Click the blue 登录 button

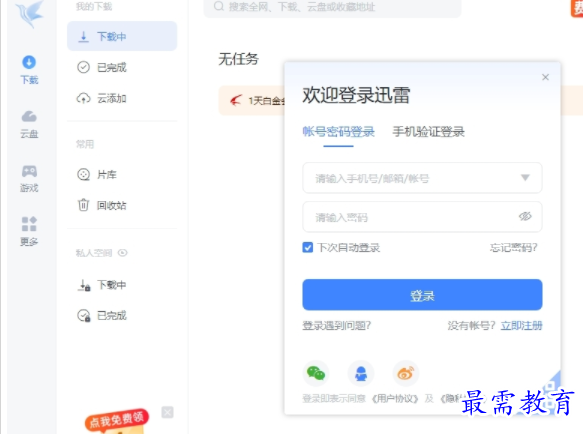click(x=422, y=295)
